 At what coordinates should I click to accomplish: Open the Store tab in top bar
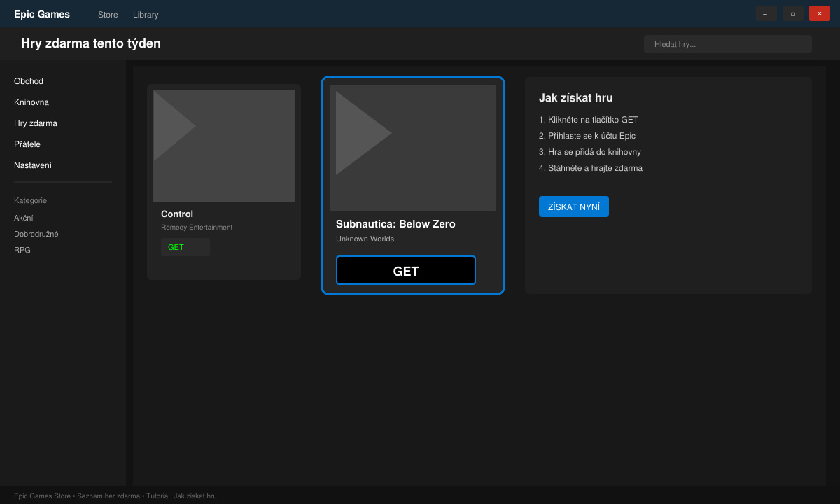tap(108, 15)
